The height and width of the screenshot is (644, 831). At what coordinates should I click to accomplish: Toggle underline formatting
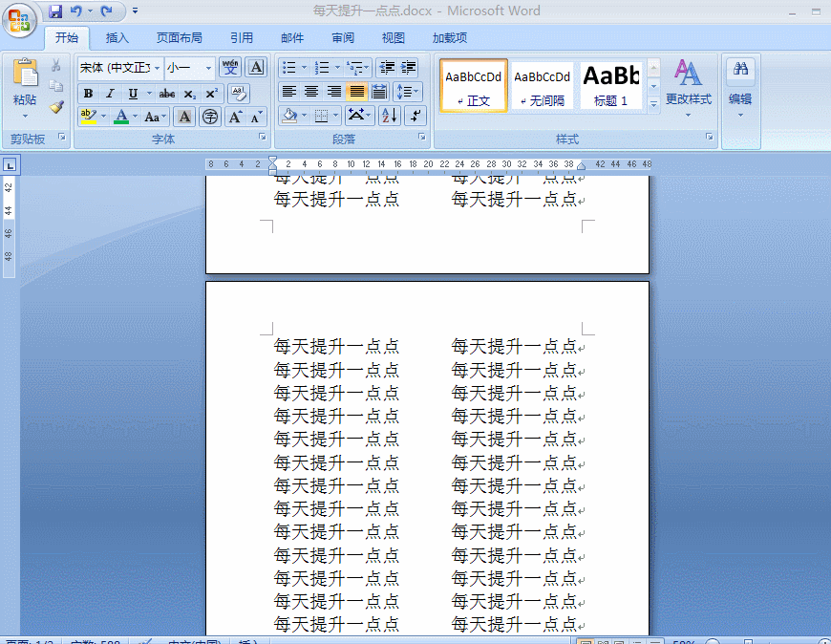pos(133,94)
